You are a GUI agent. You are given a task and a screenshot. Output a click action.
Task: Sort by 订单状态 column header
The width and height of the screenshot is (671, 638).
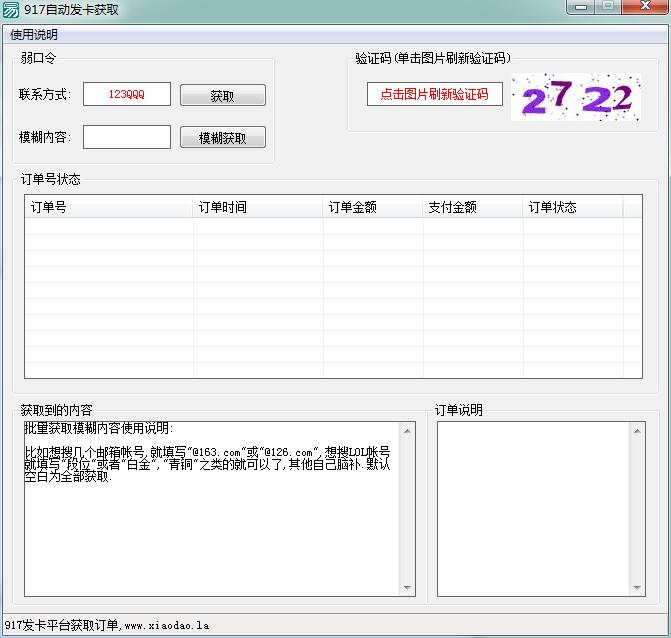coord(573,207)
